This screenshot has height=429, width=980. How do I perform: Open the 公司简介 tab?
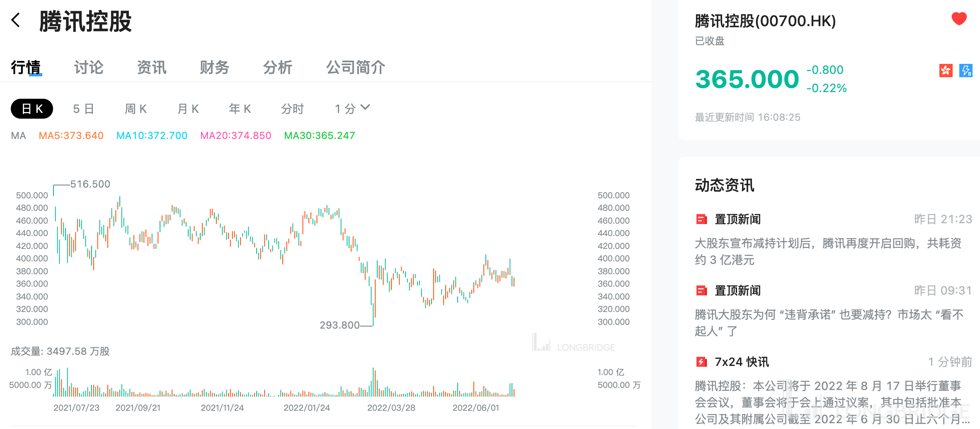coord(356,67)
